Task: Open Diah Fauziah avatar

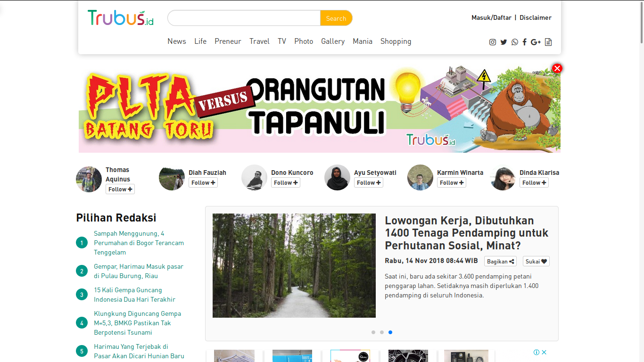Action: [x=172, y=178]
